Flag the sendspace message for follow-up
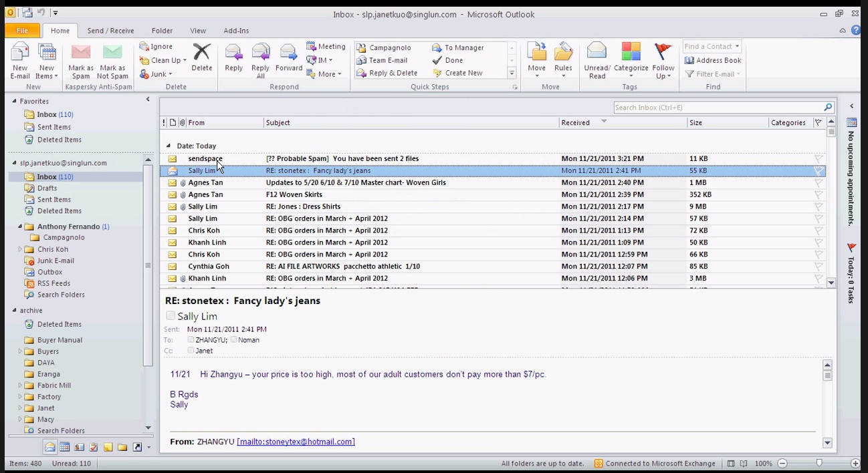Screen dimensions: 868x473 [x=819, y=158]
